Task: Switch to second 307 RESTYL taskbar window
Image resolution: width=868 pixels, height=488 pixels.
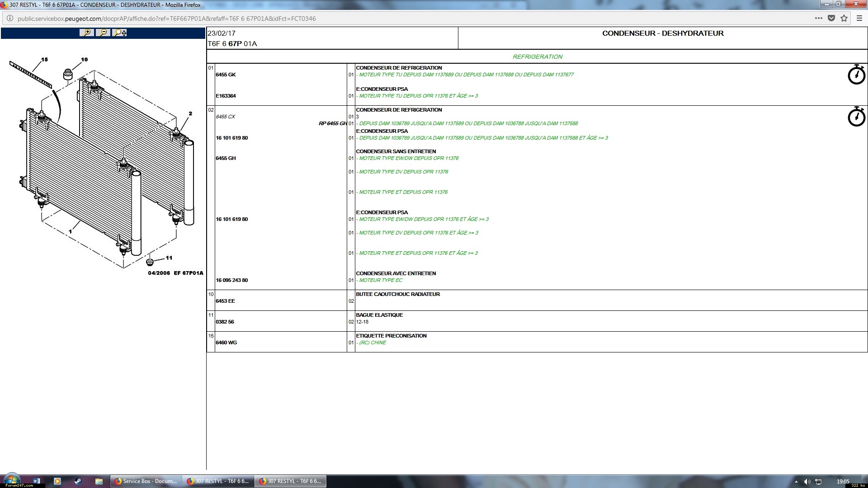Action: [x=290, y=481]
